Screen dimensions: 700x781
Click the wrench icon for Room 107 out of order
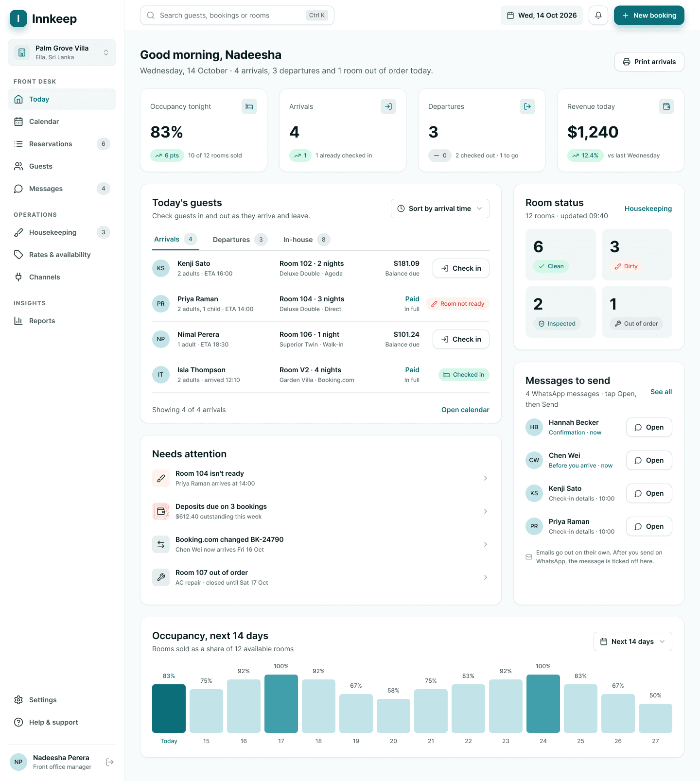(x=161, y=577)
